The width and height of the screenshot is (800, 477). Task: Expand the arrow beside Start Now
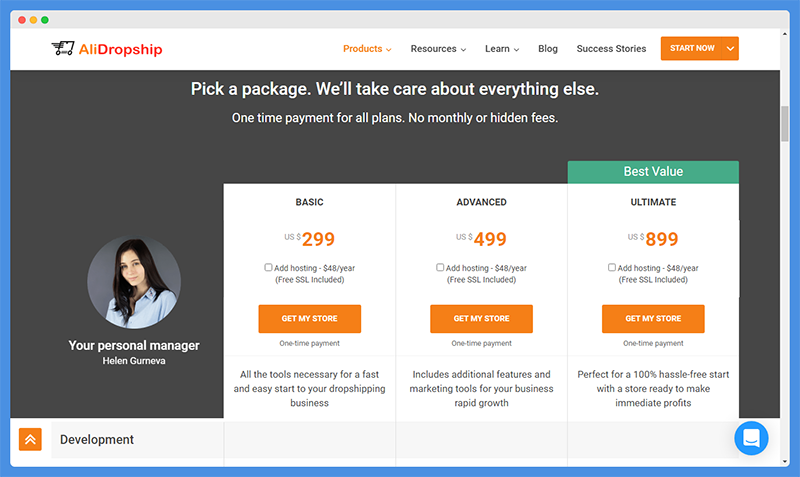click(731, 48)
